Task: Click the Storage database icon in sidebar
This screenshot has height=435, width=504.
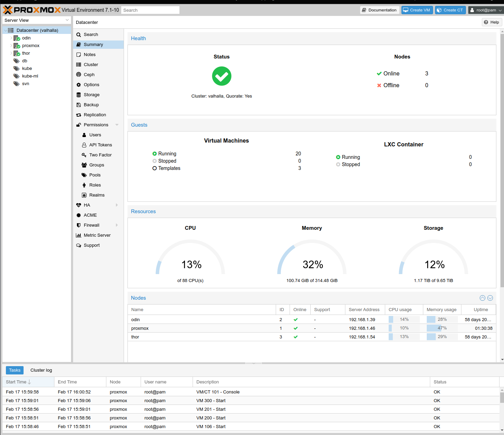Action: [x=79, y=95]
